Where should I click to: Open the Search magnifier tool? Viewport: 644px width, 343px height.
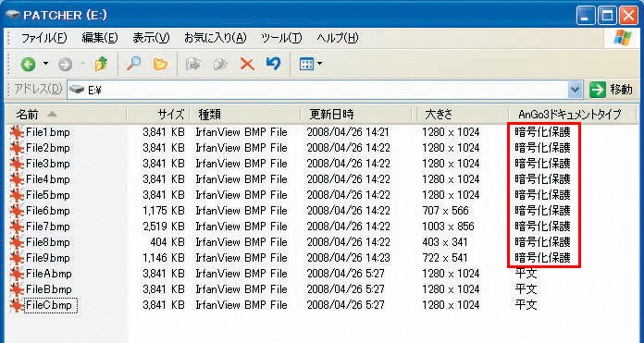(133, 64)
